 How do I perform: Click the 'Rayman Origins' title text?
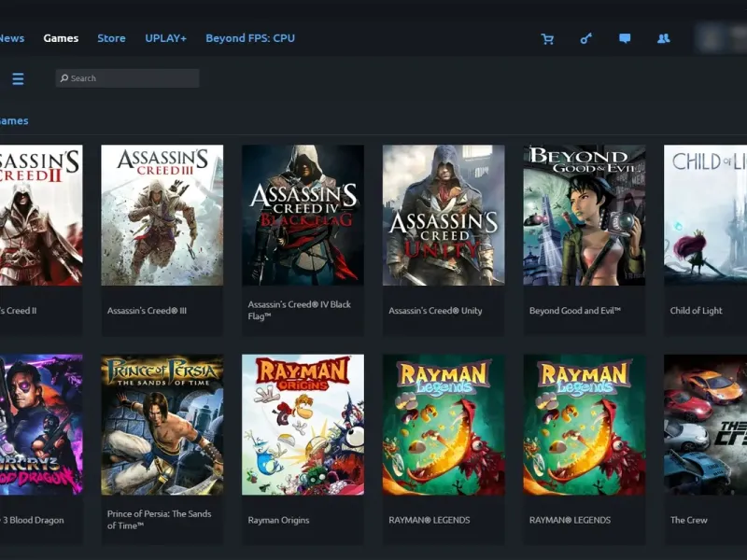pyautogui.click(x=278, y=520)
